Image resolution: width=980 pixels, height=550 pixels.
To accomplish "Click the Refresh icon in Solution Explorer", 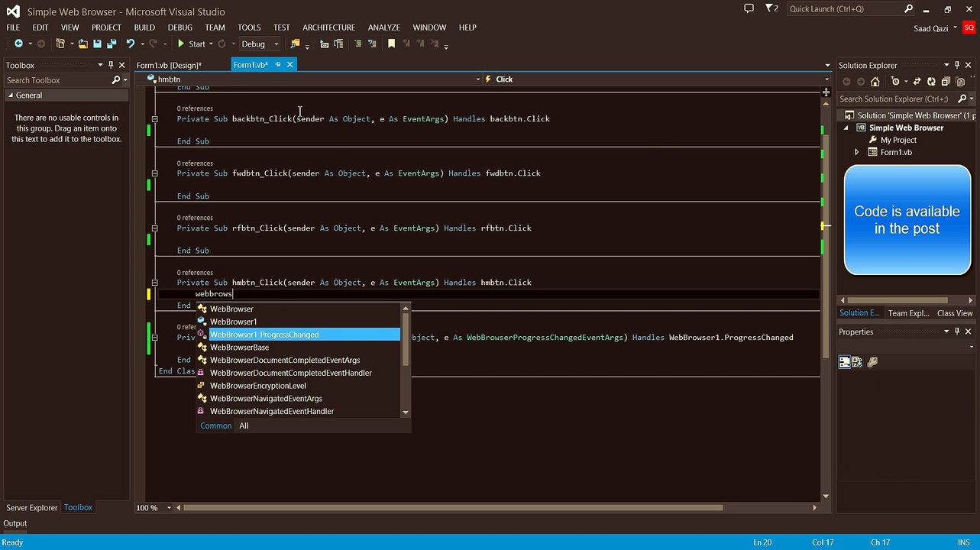I will 930,82.
